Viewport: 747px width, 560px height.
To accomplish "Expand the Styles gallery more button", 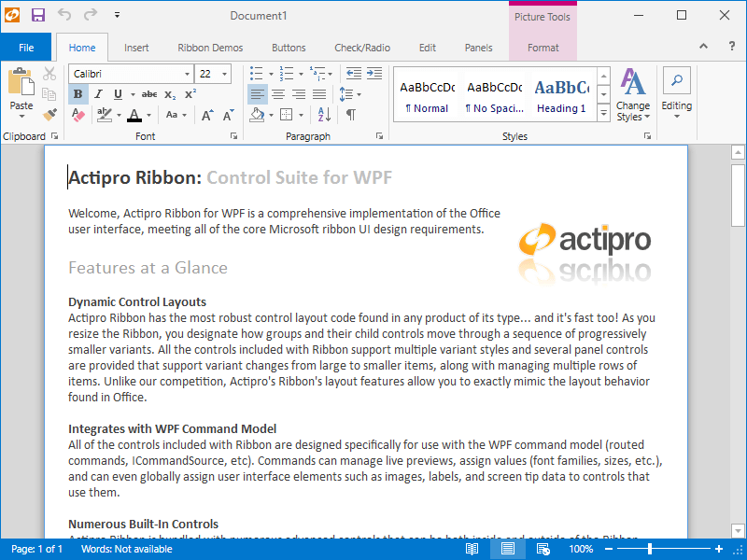I will 603,113.
